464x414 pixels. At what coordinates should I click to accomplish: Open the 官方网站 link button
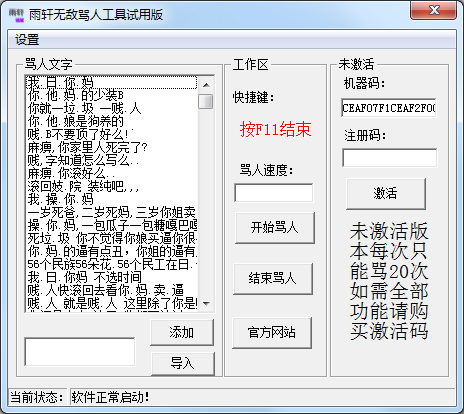(272, 333)
